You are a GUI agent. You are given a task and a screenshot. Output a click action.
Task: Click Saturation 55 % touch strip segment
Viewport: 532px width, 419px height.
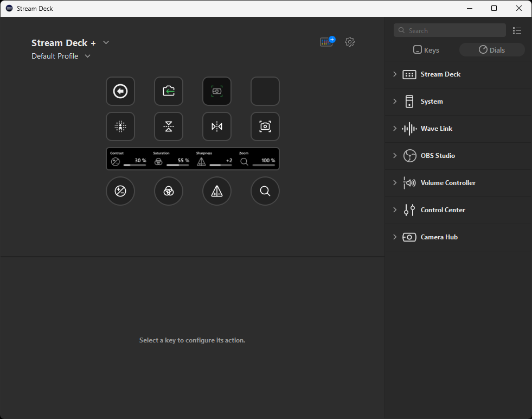coord(171,158)
